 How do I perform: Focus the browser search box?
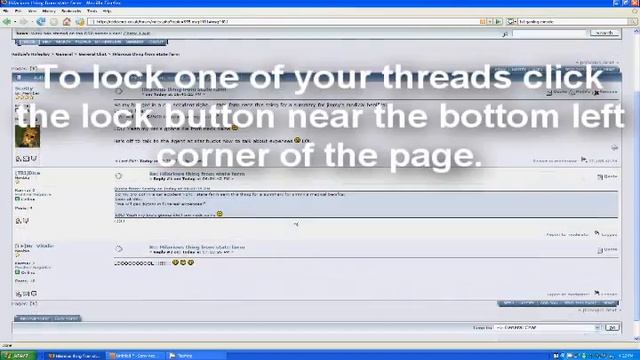tap(573, 21)
